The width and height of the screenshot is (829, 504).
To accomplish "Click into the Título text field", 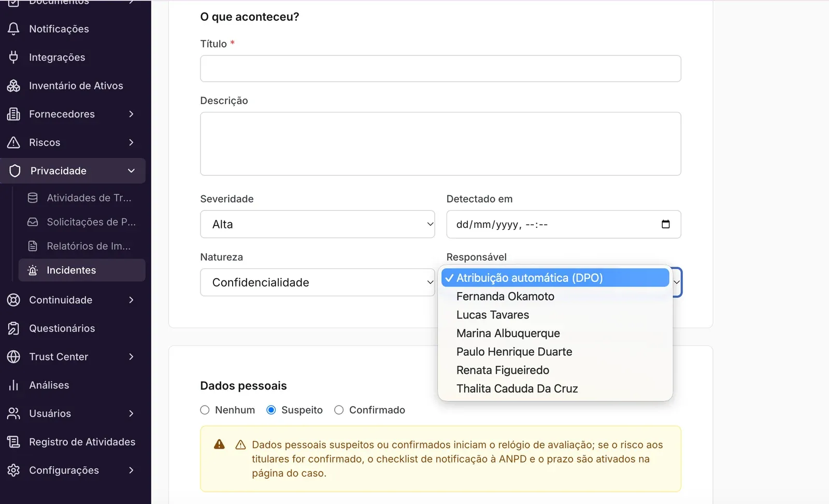I will [440, 68].
